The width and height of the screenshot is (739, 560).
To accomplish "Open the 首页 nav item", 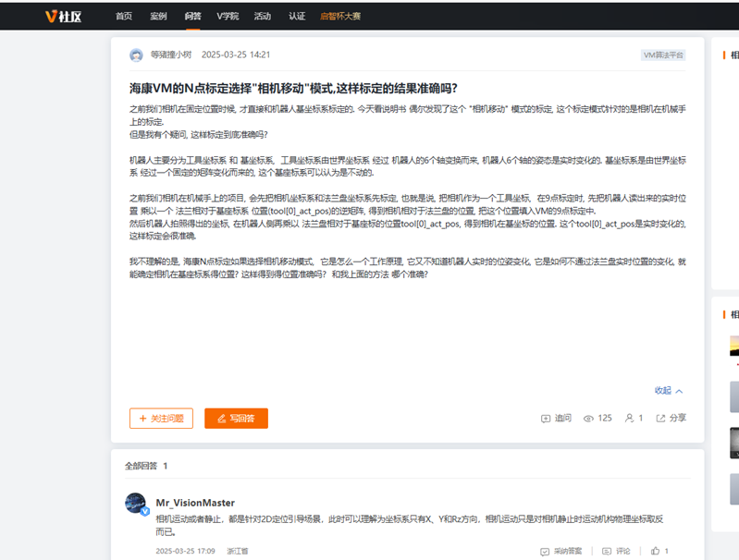I will coord(124,16).
